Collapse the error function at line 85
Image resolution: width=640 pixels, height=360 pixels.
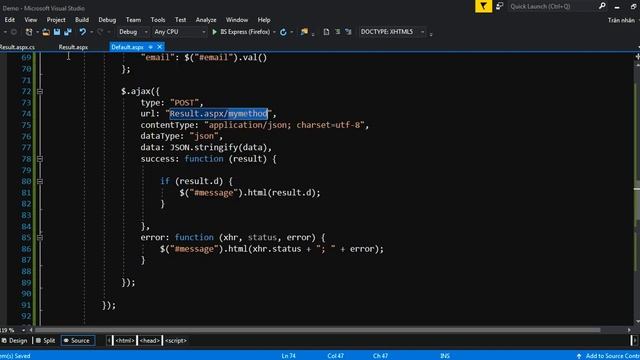40,237
